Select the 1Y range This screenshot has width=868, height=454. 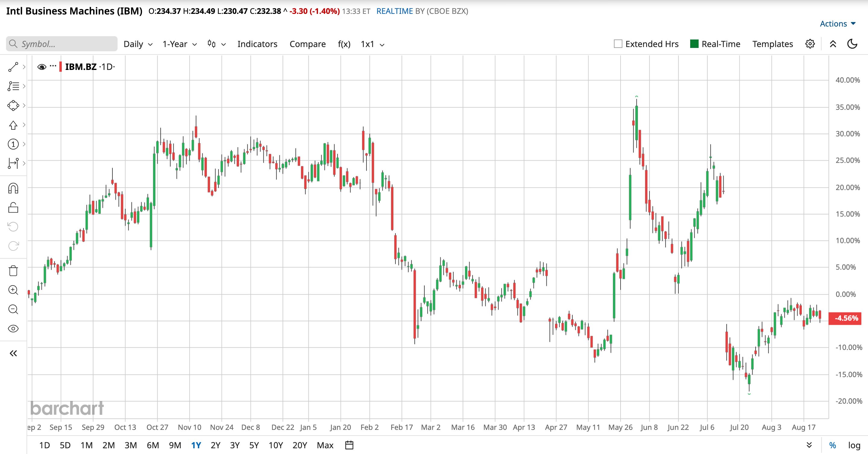click(x=196, y=445)
